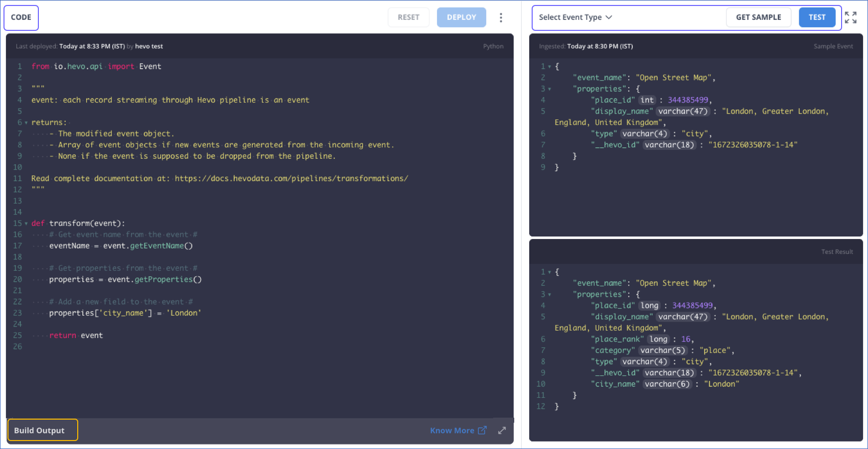Click line number 1 in code editor gutter
Viewport: 868px width, 449px height.
(19, 67)
